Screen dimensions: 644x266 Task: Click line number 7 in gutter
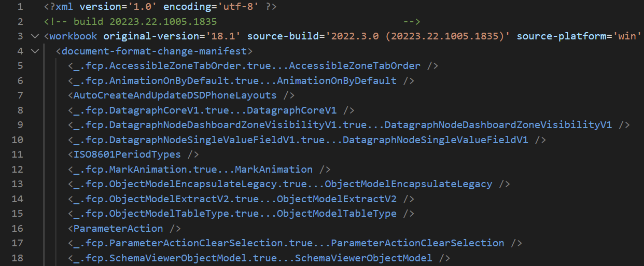tap(20, 95)
